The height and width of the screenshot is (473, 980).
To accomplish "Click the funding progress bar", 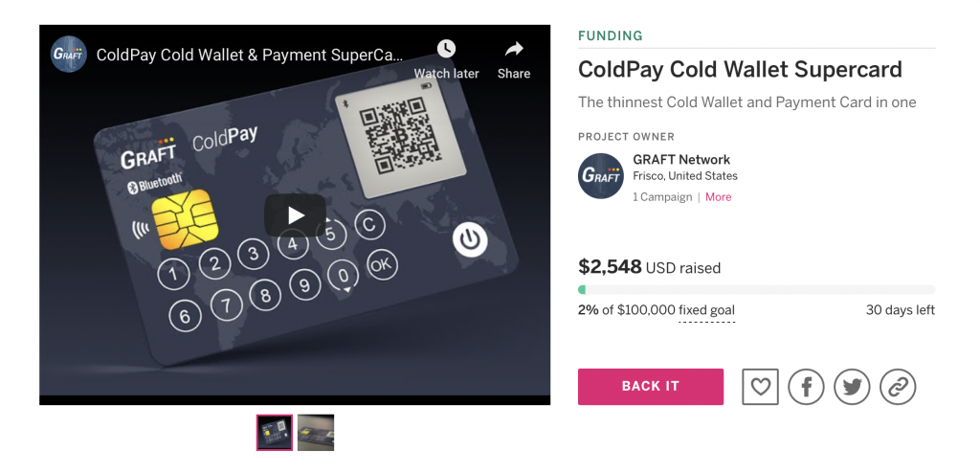I will pyautogui.click(x=756, y=289).
